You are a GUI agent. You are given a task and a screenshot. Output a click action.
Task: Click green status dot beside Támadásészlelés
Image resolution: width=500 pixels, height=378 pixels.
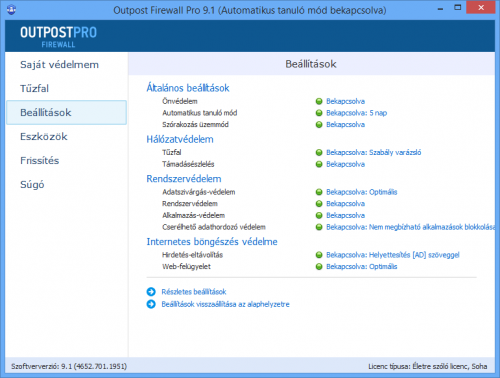click(x=319, y=164)
